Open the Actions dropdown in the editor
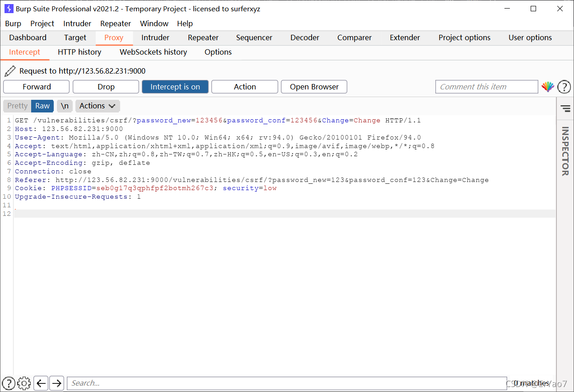The image size is (574, 392). 98,106
